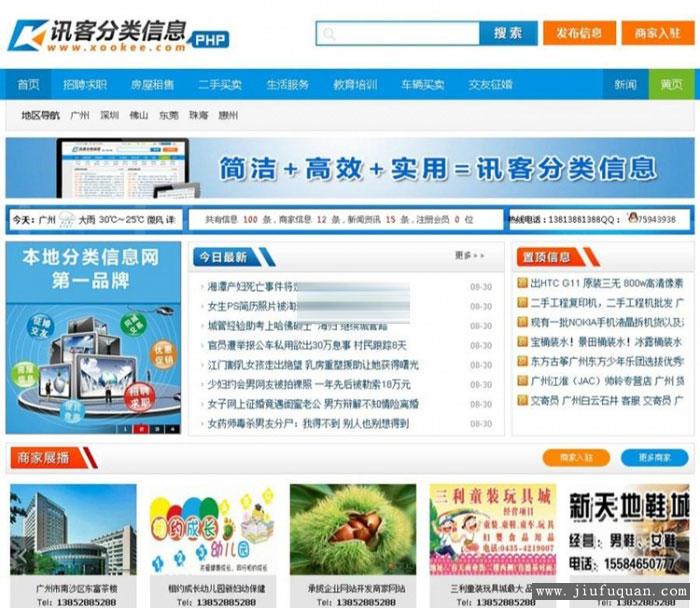This screenshot has width=700, height=608.
Task: Click the 搜索 search button
Action: pyautogui.click(x=508, y=33)
